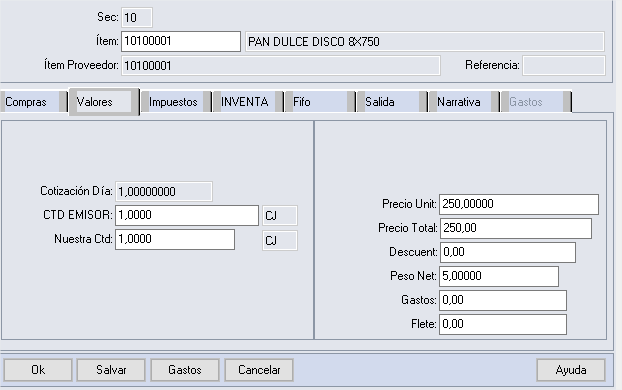Click the Ítem Proveedor label
This screenshot has height=390, width=622.
(81, 65)
